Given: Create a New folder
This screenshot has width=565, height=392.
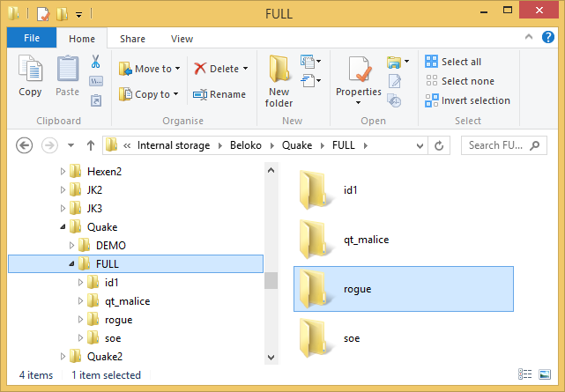Looking at the screenshot, I should 279,80.
